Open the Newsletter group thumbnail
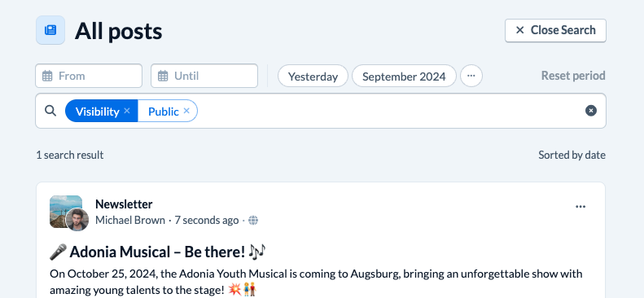The height and width of the screenshot is (298, 644). (65, 211)
